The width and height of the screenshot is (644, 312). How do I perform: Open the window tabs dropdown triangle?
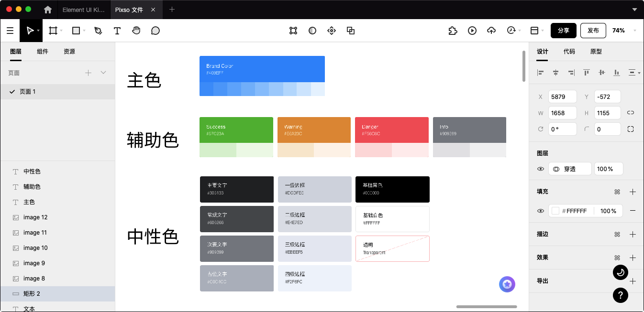point(634,10)
